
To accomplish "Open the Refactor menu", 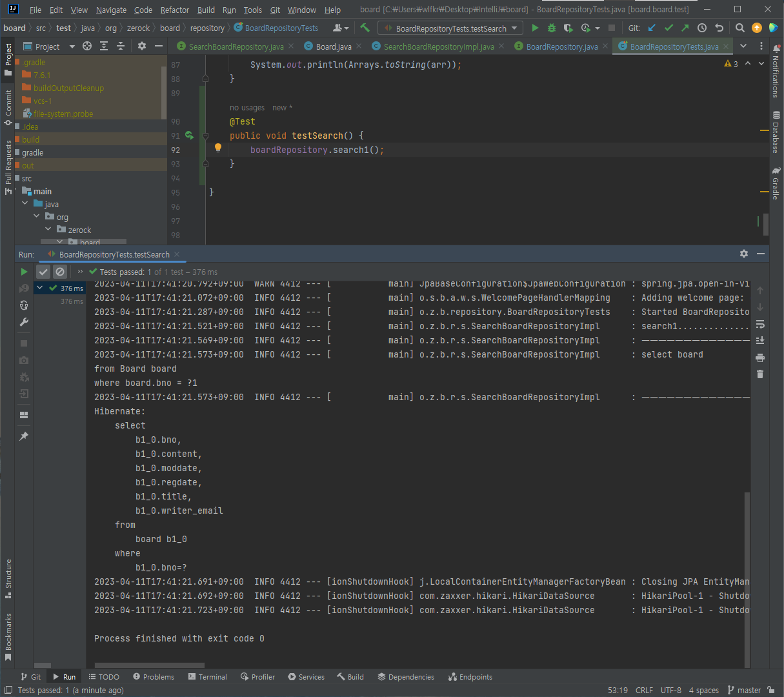I will click(175, 10).
